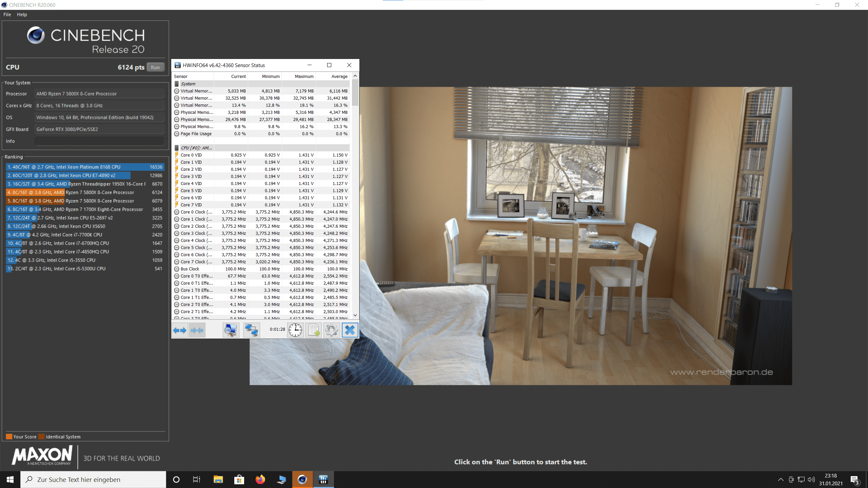This screenshot has height=488, width=868.
Task: Click the Core 0 VID lightning icon
Action: (x=177, y=155)
